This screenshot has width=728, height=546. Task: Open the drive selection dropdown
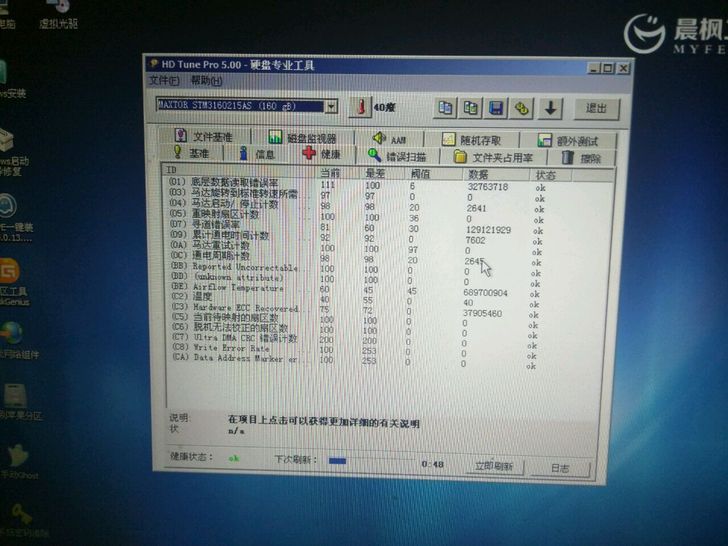pos(331,106)
